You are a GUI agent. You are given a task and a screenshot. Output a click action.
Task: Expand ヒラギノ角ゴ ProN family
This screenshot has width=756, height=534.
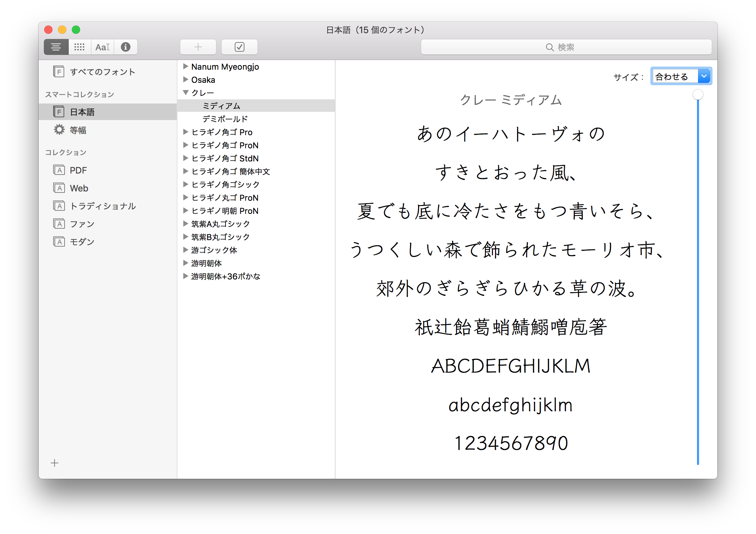point(186,145)
